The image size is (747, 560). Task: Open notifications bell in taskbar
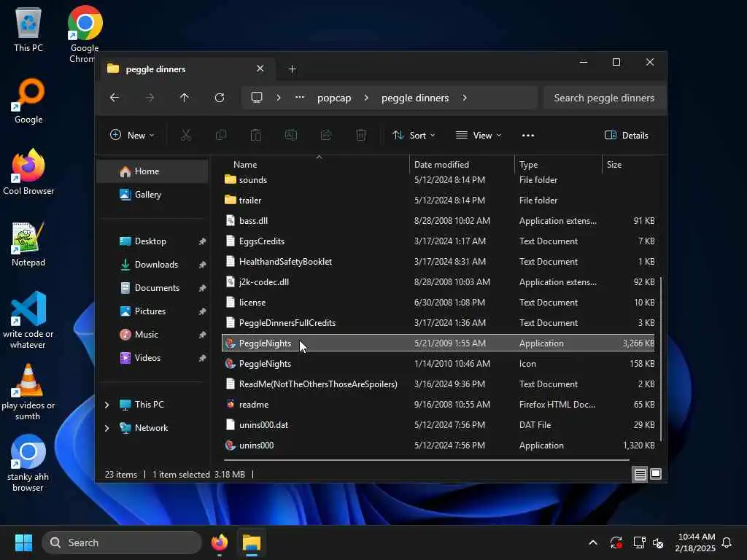[727, 542]
